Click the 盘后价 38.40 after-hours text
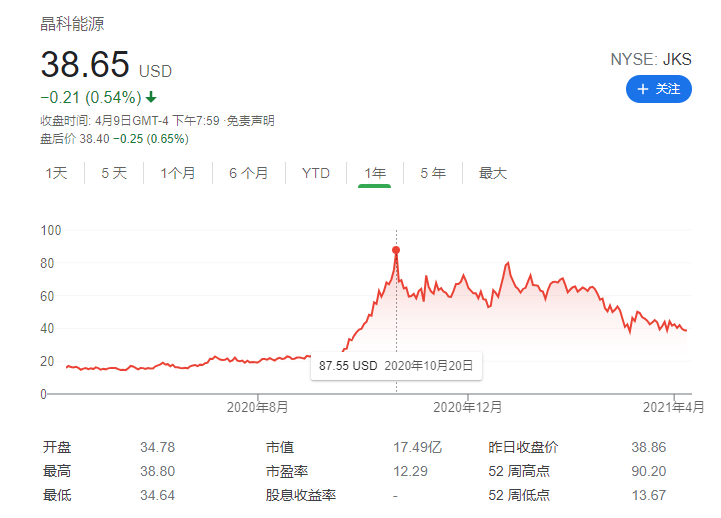Viewport: 721px width, 518px height. click(x=74, y=139)
